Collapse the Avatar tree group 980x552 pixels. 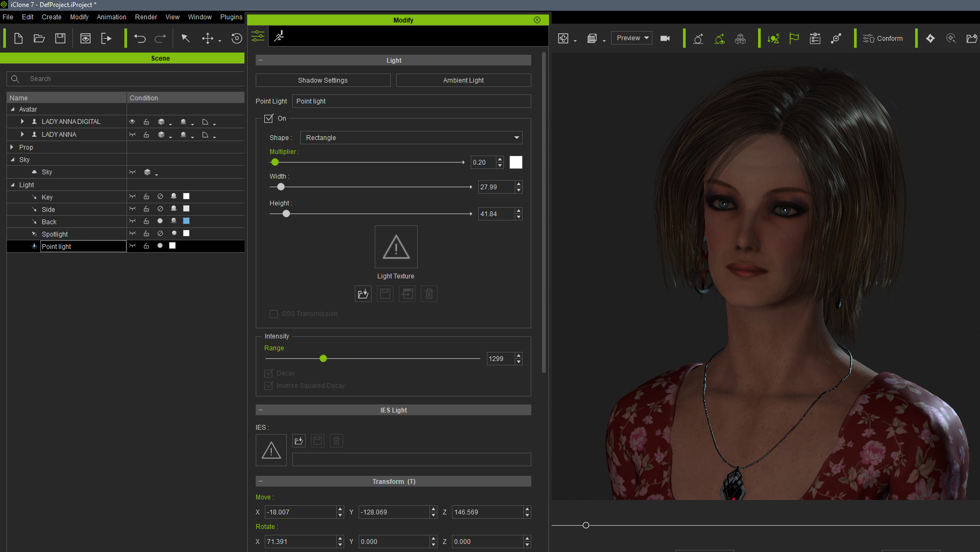pos(12,109)
